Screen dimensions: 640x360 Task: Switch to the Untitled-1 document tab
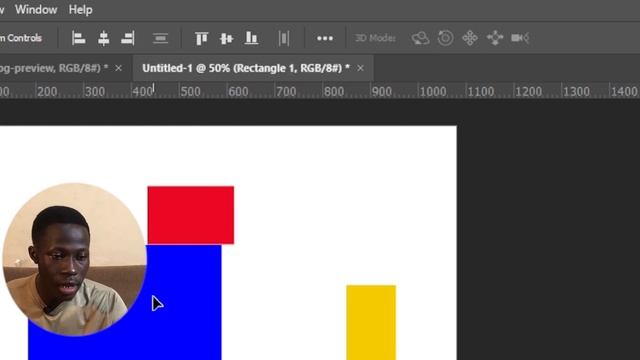click(246, 68)
